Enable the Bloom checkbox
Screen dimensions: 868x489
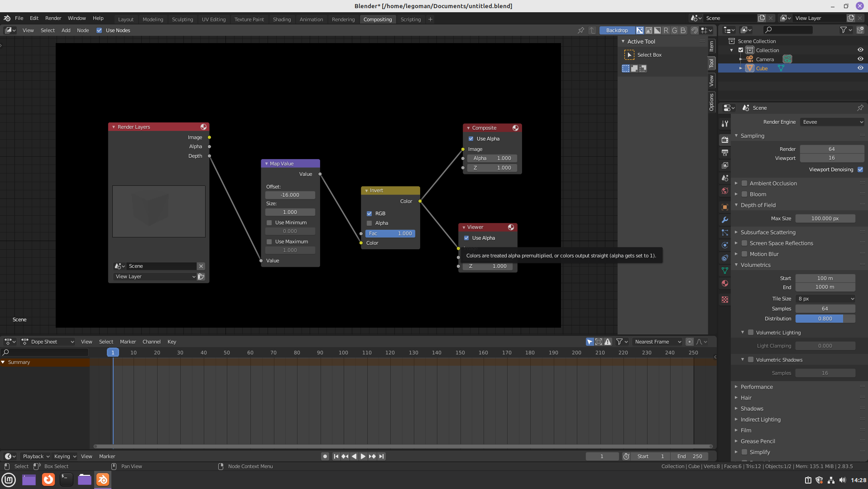744,194
